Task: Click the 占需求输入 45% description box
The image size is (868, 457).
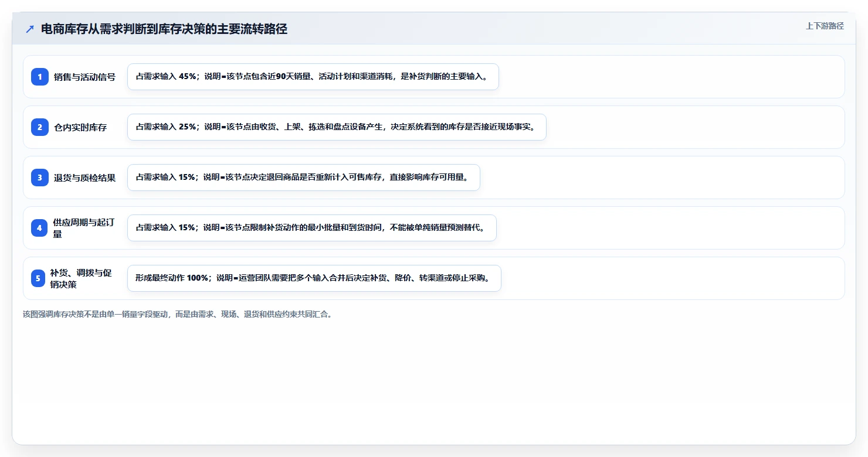Action: (313, 77)
